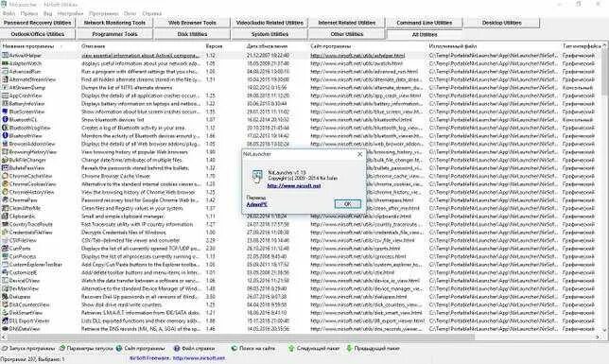Image resolution: width=609 pixels, height=364 pixels.
Task: Select the All Utilities tab
Action: [424, 34]
